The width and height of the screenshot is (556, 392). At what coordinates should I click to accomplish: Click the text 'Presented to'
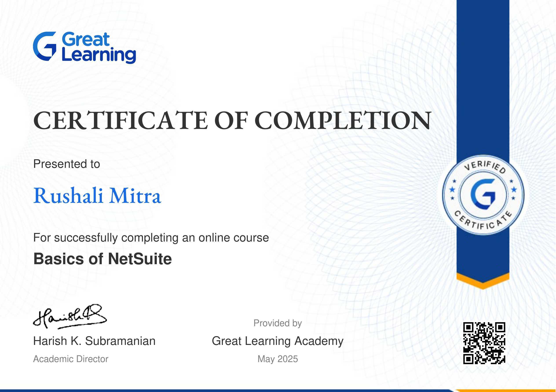pos(67,164)
